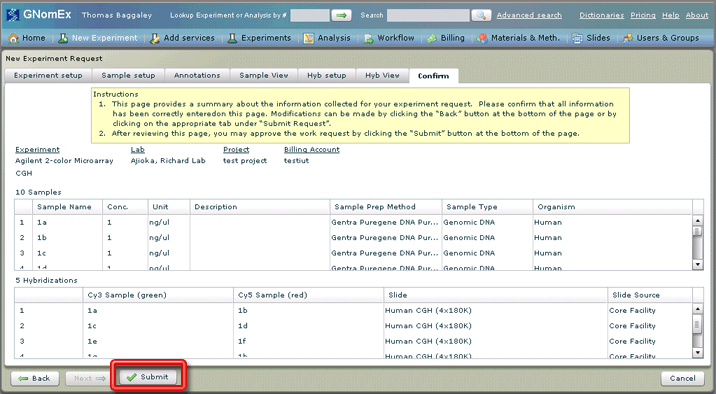
Task: Click samples table scrollbar thumb
Action: tap(697, 231)
